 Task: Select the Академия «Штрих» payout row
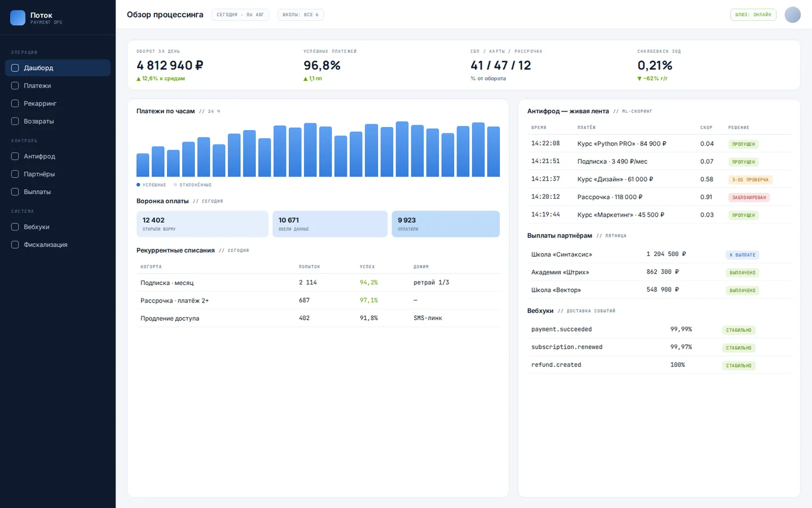click(659, 272)
